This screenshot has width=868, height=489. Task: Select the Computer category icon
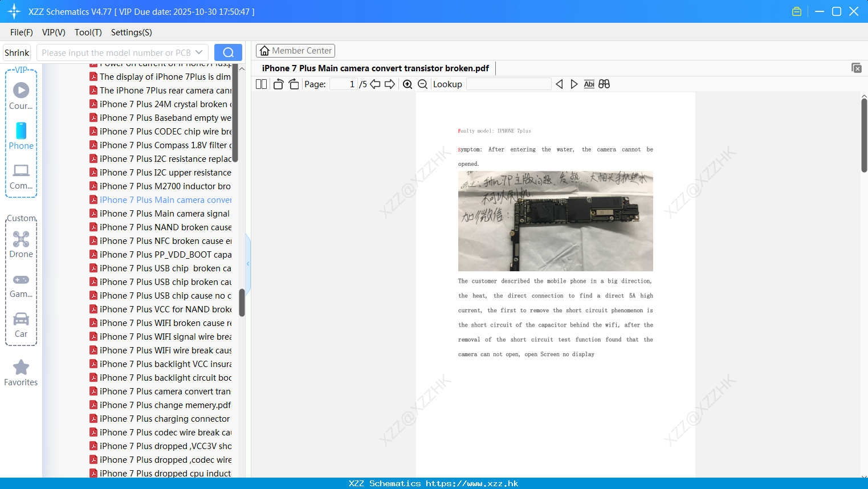21,170
